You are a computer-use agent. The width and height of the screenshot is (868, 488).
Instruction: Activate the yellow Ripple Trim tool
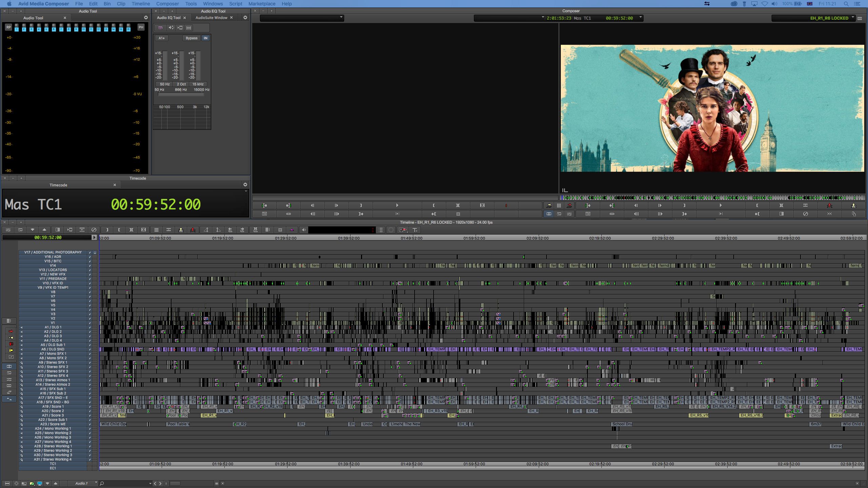pyautogui.click(x=11, y=350)
